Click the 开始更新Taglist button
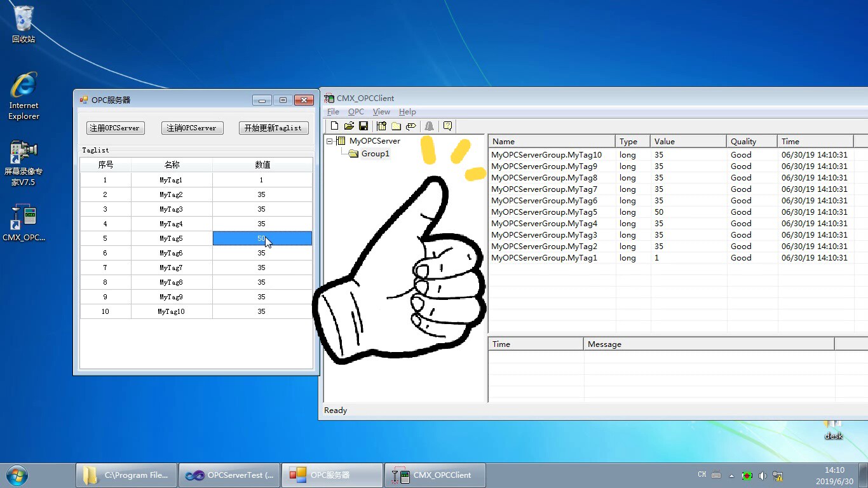Viewport: 868px width, 488px height. click(273, 128)
